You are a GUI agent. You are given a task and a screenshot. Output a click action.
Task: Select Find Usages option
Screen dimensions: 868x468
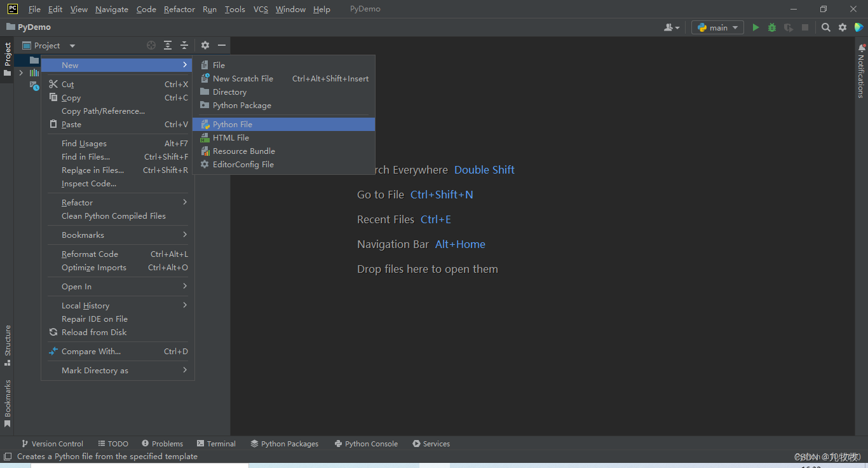point(118,143)
